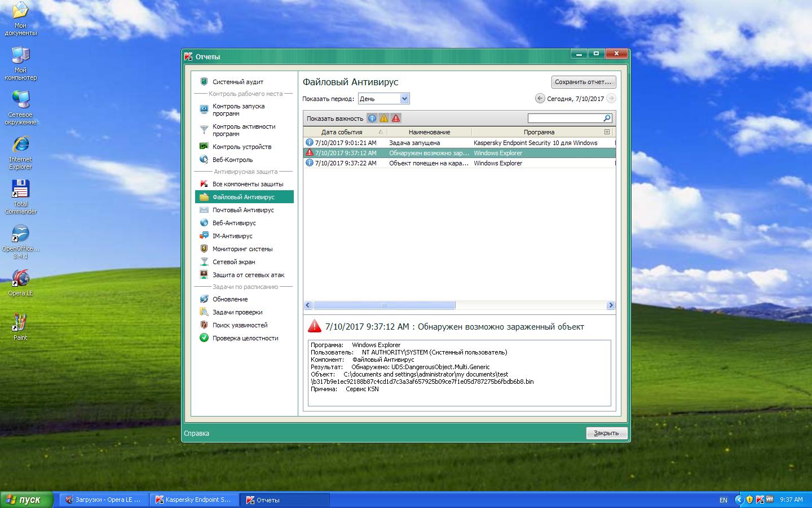Select Все компоненты защиты report
This screenshot has width=812, height=508.
coord(248,184)
